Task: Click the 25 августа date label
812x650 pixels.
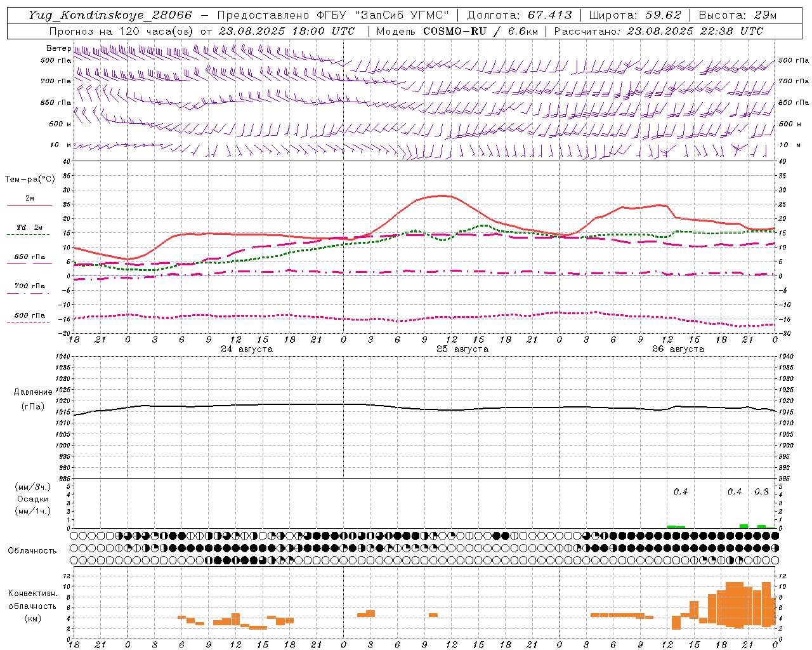Action: [462, 349]
